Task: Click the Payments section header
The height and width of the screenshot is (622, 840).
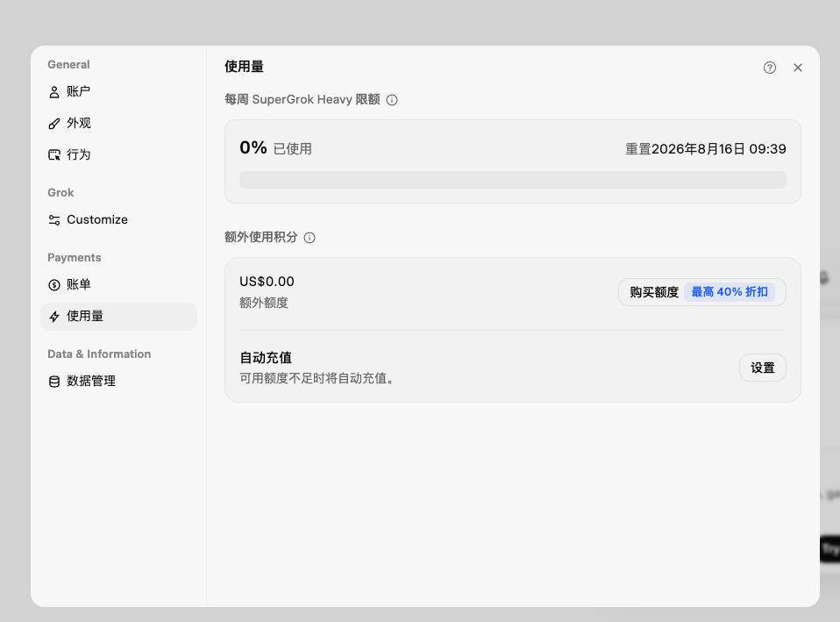Action: [75, 257]
